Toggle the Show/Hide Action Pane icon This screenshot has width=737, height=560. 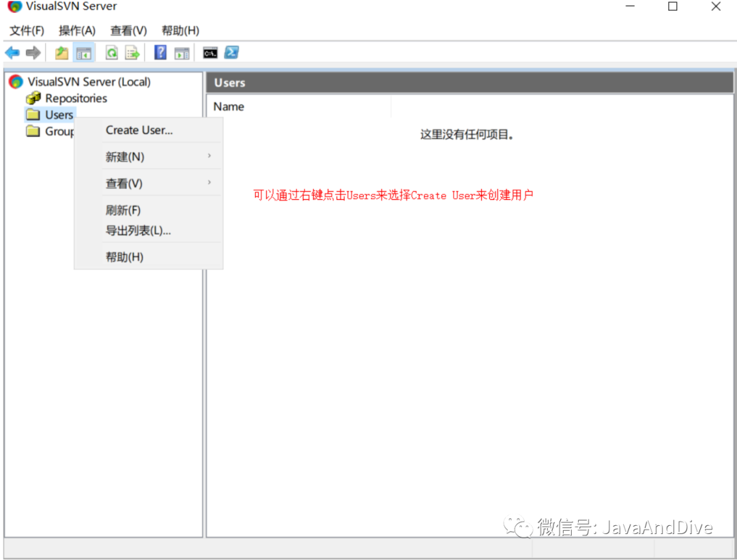[x=182, y=53]
